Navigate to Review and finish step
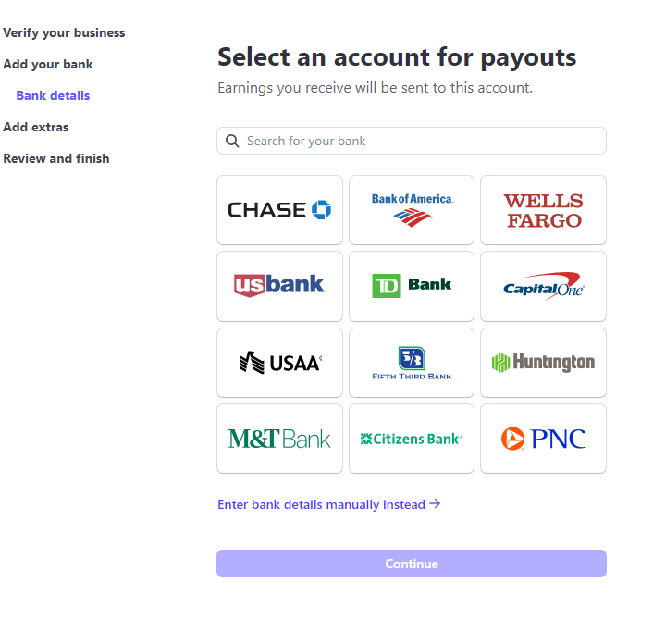 click(x=56, y=158)
